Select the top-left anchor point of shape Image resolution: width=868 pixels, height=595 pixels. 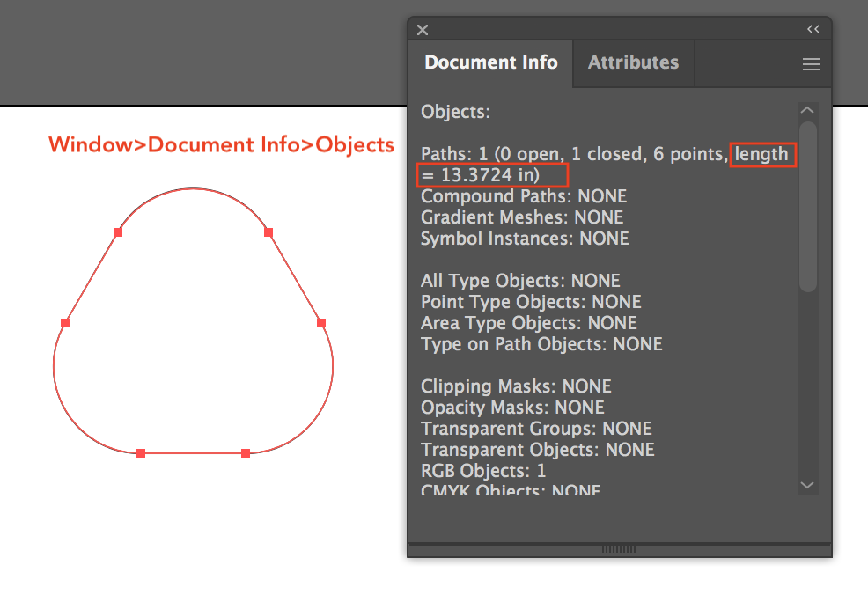pyautogui.click(x=118, y=232)
